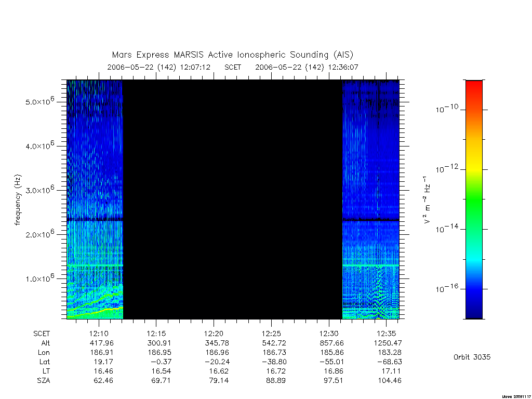Click the altitude value 300.91
This screenshot has height=399, width=532.
(x=159, y=343)
